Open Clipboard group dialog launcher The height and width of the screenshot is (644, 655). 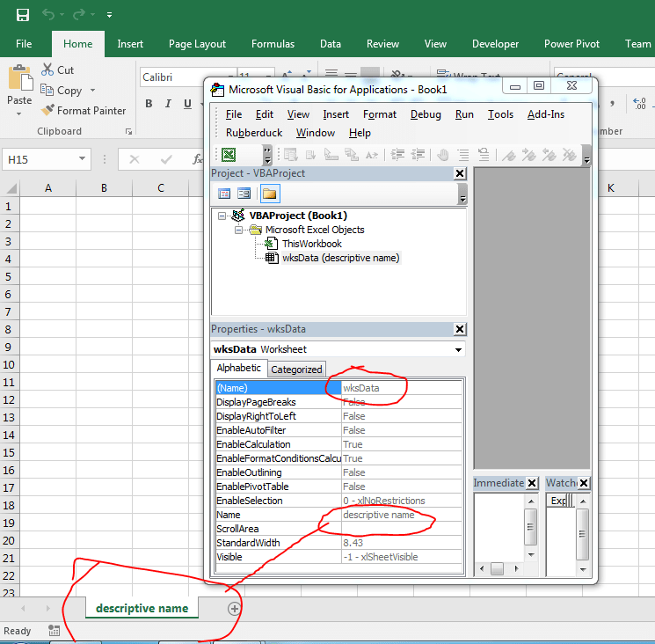(x=128, y=132)
